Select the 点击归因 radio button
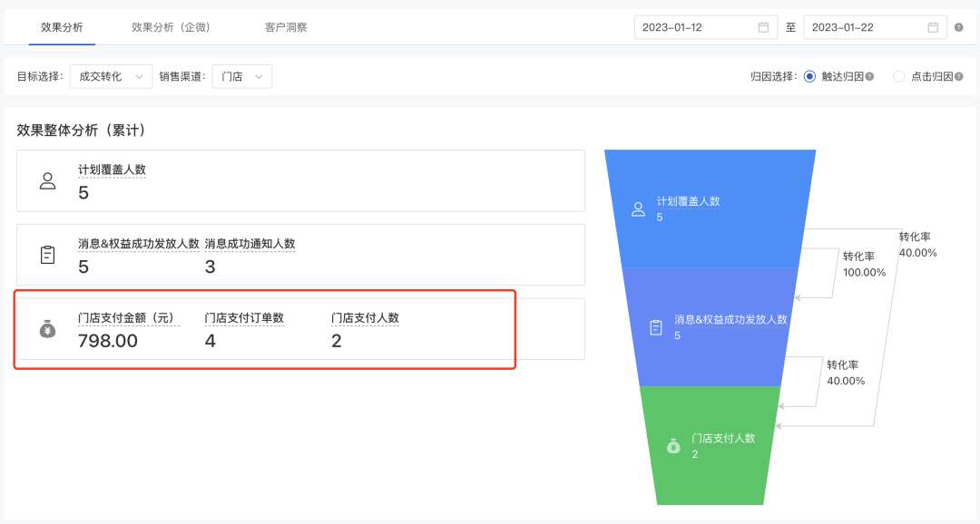Viewport: 980px width, 524px height. (899, 77)
